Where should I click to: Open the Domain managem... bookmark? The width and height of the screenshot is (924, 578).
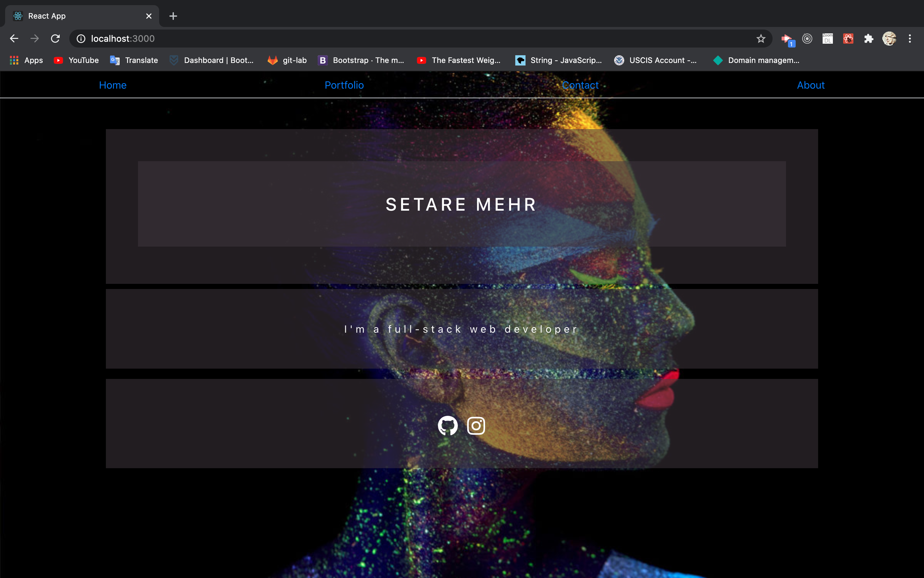756,60
